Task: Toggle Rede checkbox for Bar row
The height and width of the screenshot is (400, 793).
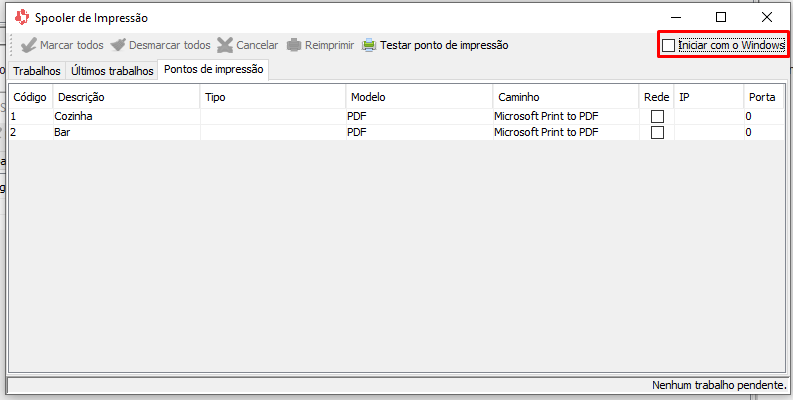Action: click(x=657, y=133)
